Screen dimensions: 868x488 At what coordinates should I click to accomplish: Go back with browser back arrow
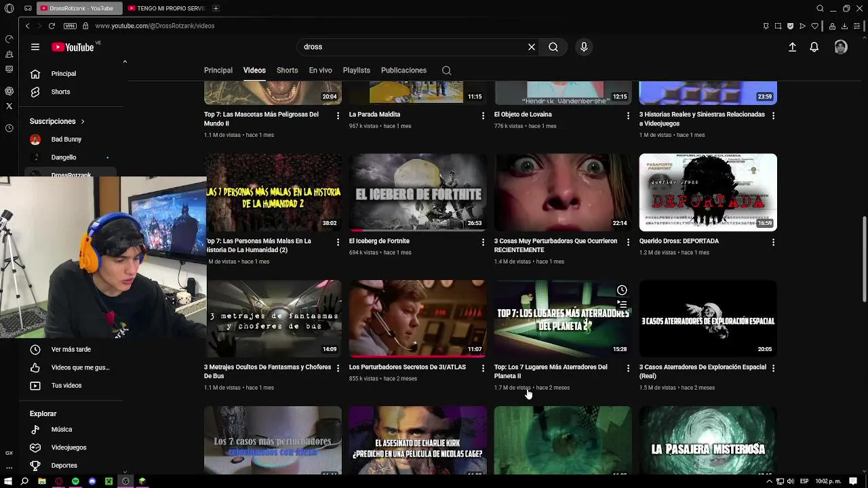point(27,26)
